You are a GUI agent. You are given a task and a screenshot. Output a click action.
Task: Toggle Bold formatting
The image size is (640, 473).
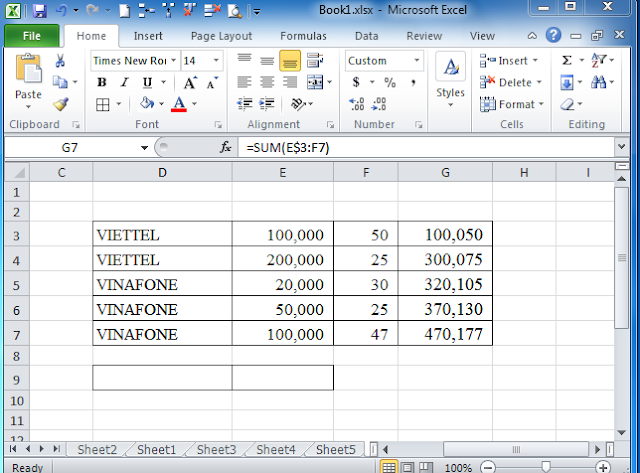point(102,82)
